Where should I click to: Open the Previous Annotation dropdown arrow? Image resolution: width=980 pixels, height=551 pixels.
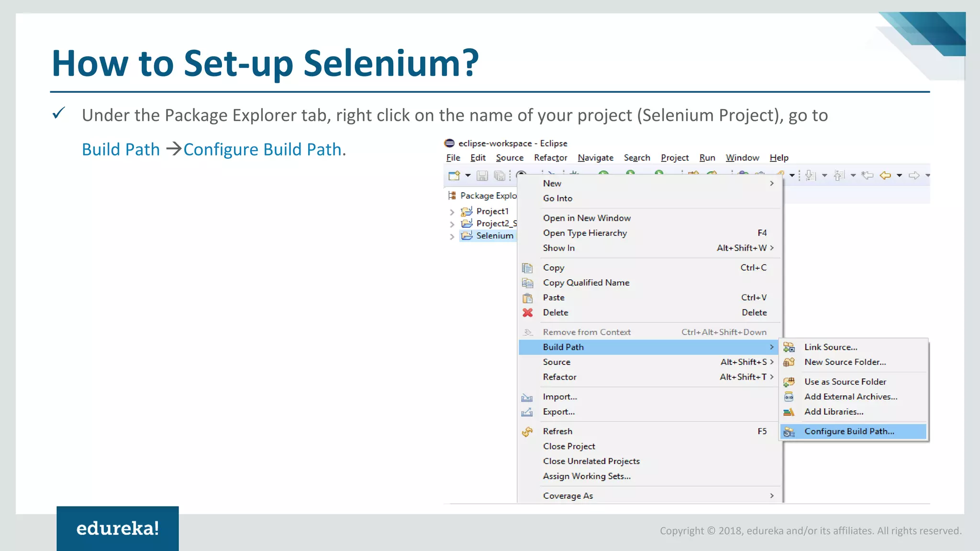[x=853, y=176]
